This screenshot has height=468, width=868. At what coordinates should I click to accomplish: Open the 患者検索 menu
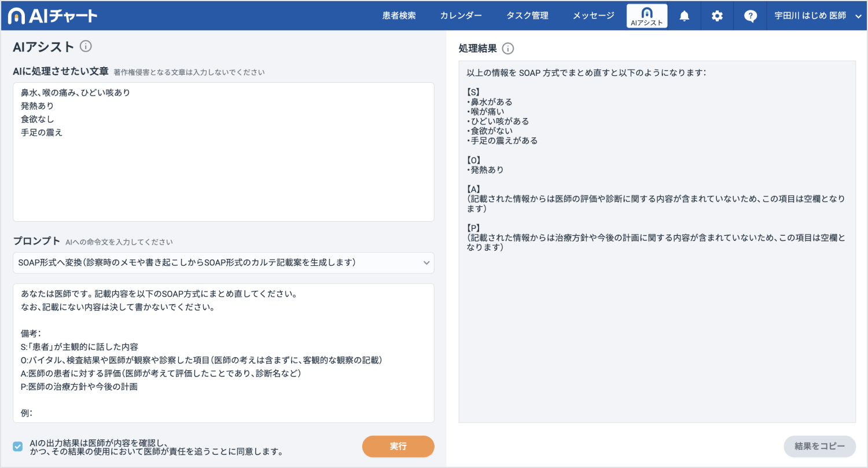[399, 16]
